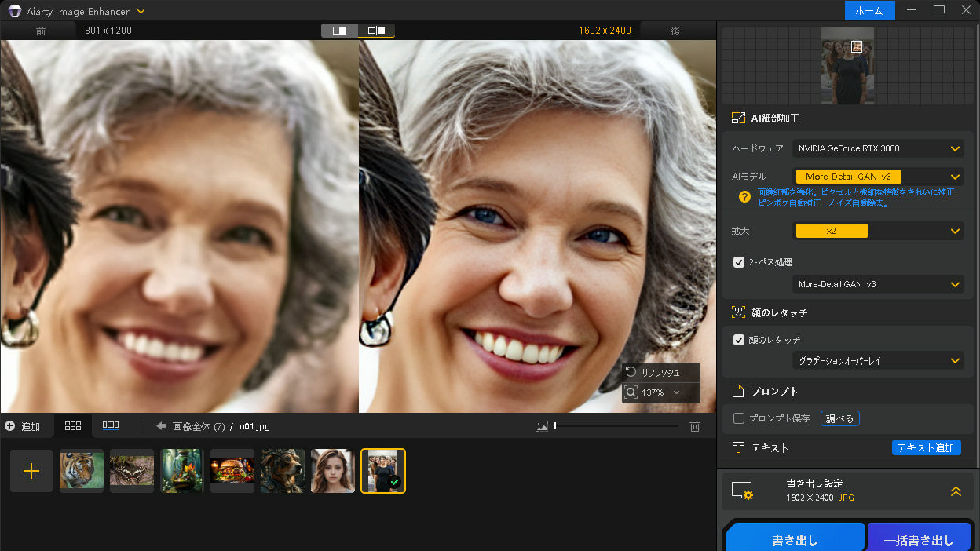Open the ハードウェア GPU dropdown
This screenshot has height=551, width=980.
pos(879,148)
